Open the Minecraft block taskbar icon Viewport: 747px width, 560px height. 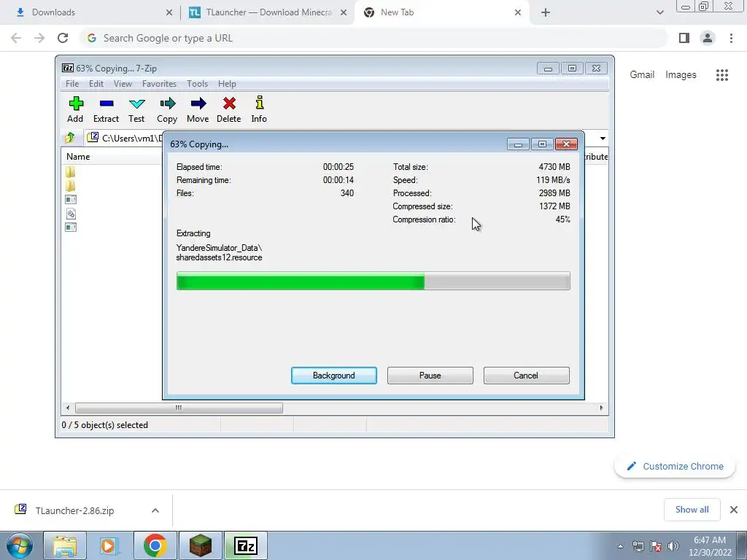pyautogui.click(x=201, y=545)
